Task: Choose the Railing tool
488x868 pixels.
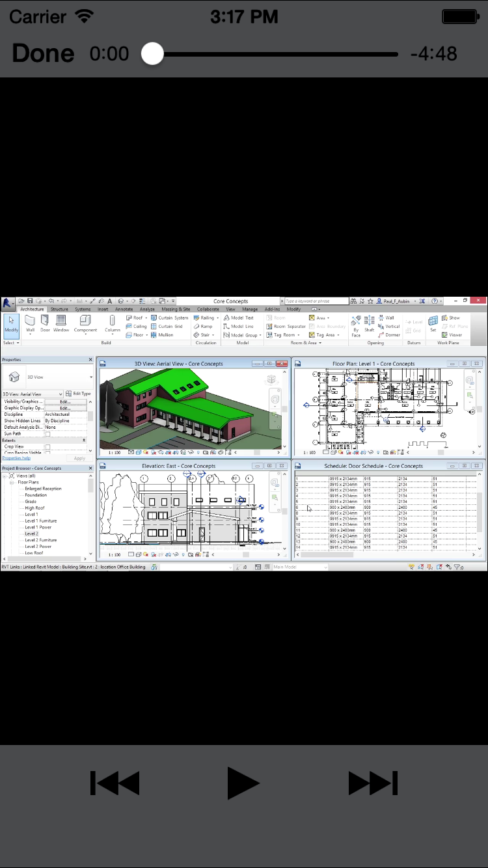Action: [x=206, y=318]
